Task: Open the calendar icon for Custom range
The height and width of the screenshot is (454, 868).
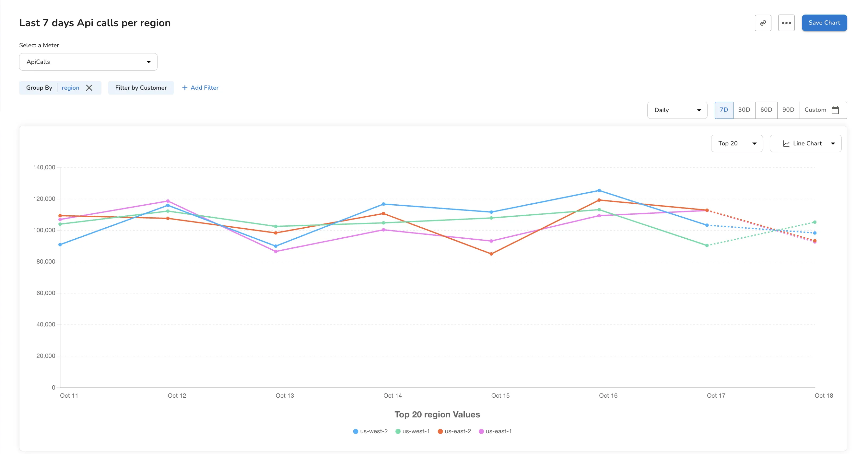Action: (835, 110)
